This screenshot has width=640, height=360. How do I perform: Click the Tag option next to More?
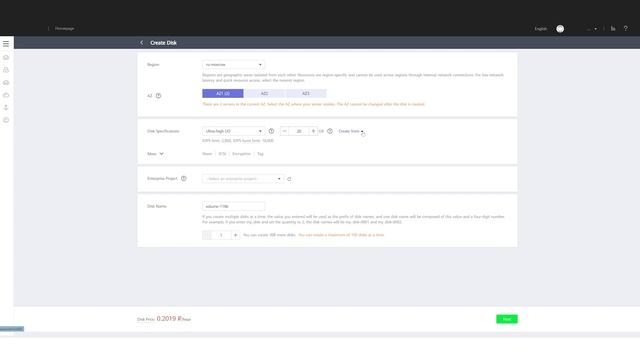pyautogui.click(x=260, y=154)
